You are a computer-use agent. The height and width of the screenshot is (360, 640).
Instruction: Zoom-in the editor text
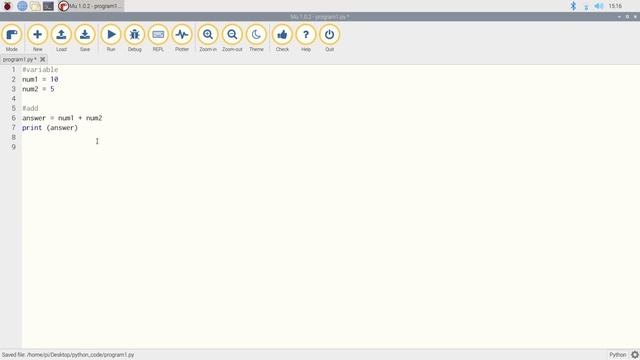click(x=208, y=38)
